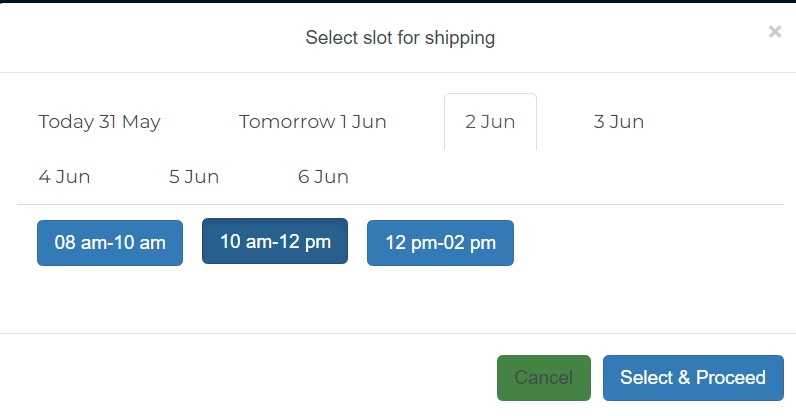Confirm slot with the blue proceed button
Screen dimensions: 796x416
pyautogui.click(x=692, y=378)
